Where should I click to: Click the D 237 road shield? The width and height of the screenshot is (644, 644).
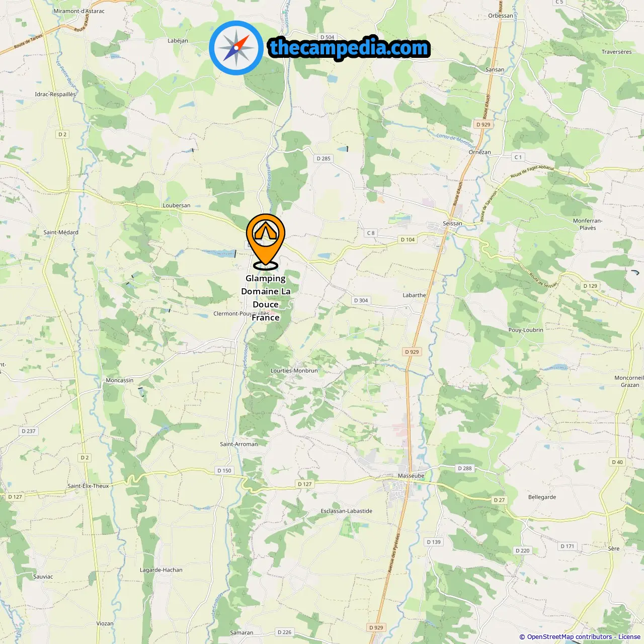pyautogui.click(x=29, y=431)
